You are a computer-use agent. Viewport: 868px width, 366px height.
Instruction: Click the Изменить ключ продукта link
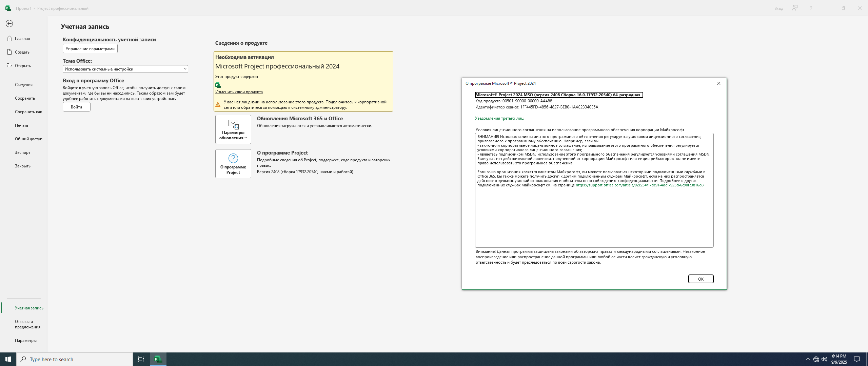pos(239,92)
